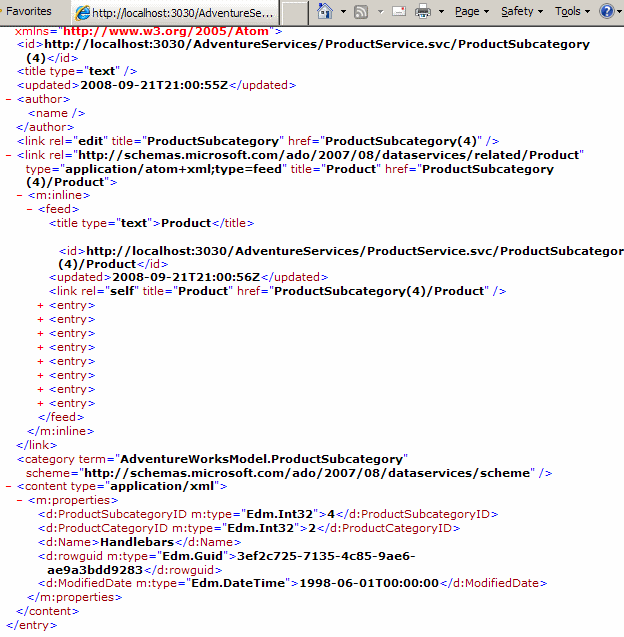Screen dimensions: 624x637
Task: Open dropdown arrow next to Home icon
Action: click(x=343, y=12)
